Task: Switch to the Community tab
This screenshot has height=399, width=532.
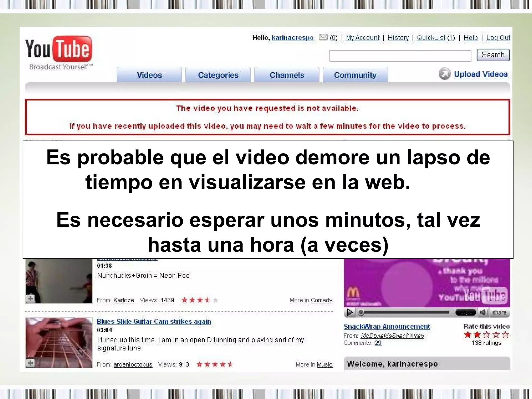Action: click(x=355, y=75)
